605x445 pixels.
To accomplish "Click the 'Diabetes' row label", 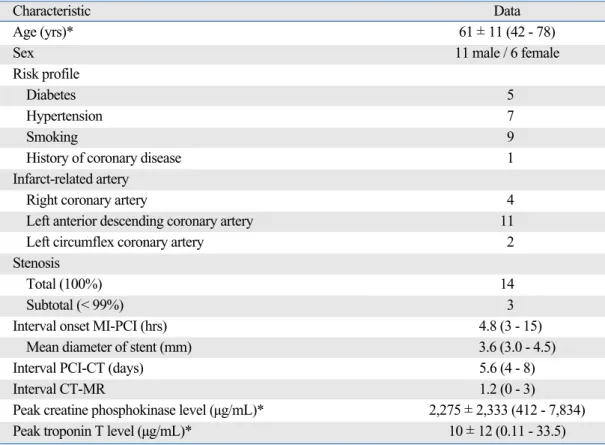I will click(51, 95).
